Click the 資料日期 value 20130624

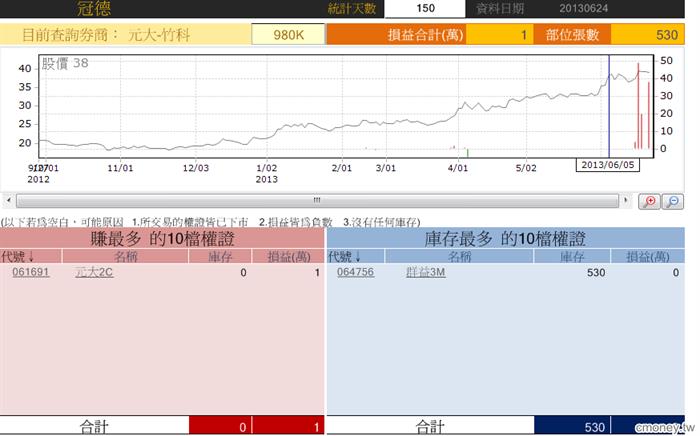(583, 8)
